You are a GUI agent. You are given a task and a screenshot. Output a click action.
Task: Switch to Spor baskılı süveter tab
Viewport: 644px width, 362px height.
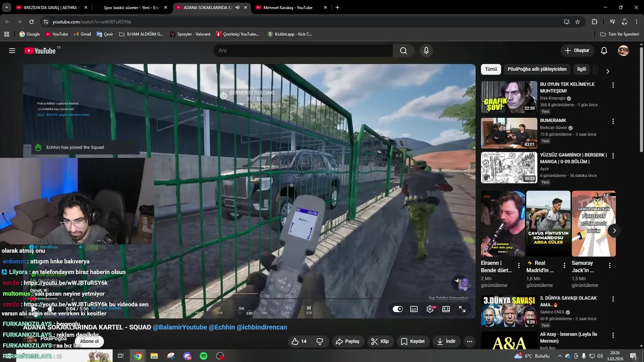click(x=131, y=8)
